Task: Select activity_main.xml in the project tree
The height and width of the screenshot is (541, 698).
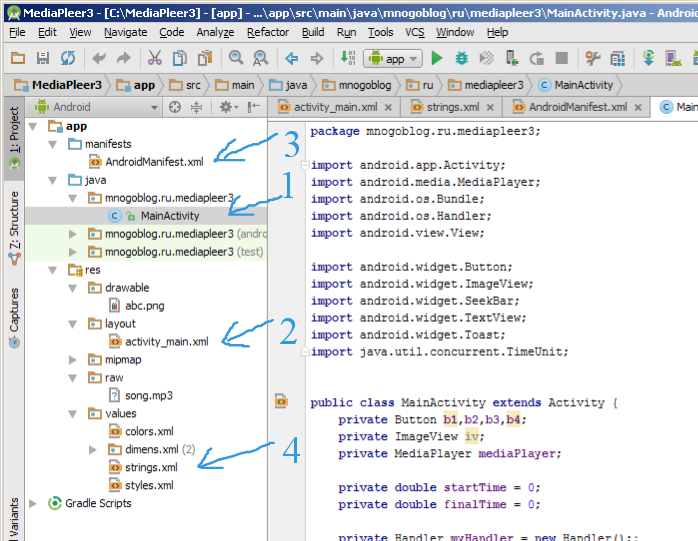Action: (x=166, y=341)
